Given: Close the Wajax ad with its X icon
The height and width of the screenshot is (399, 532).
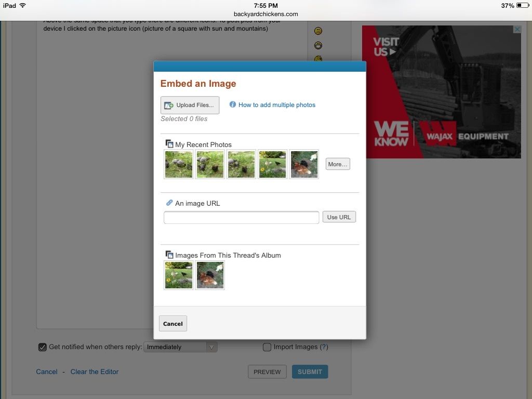Looking at the screenshot, I should (x=517, y=30).
